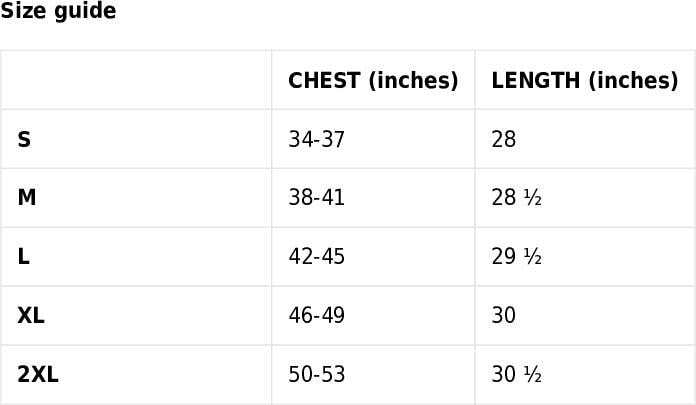
Task: Select chest value 38-41
Action: tap(316, 198)
